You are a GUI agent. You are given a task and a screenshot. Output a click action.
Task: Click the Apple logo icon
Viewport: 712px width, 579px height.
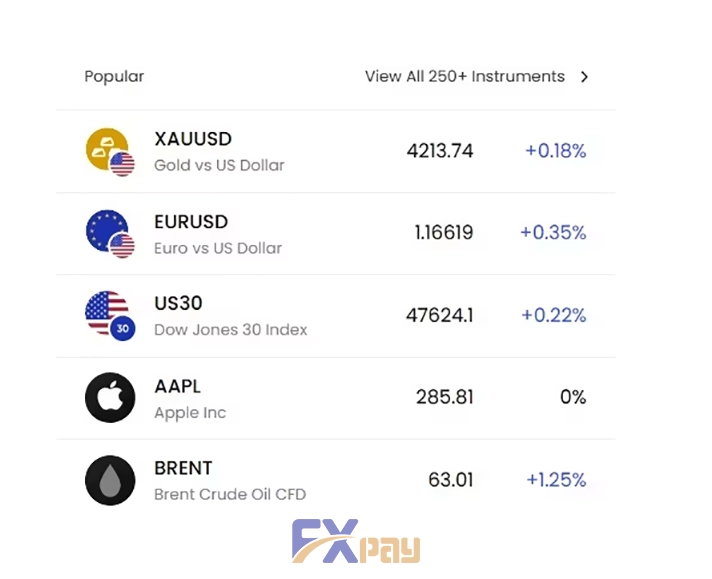pos(110,397)
